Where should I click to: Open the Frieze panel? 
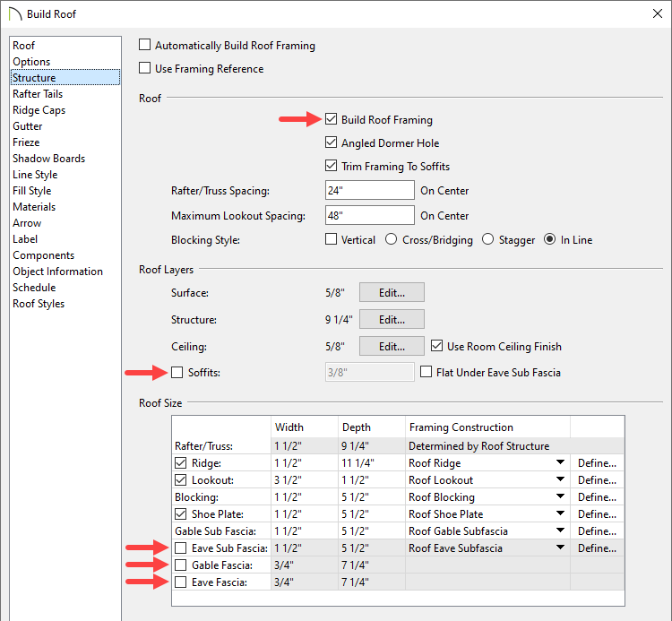(65, 142)
